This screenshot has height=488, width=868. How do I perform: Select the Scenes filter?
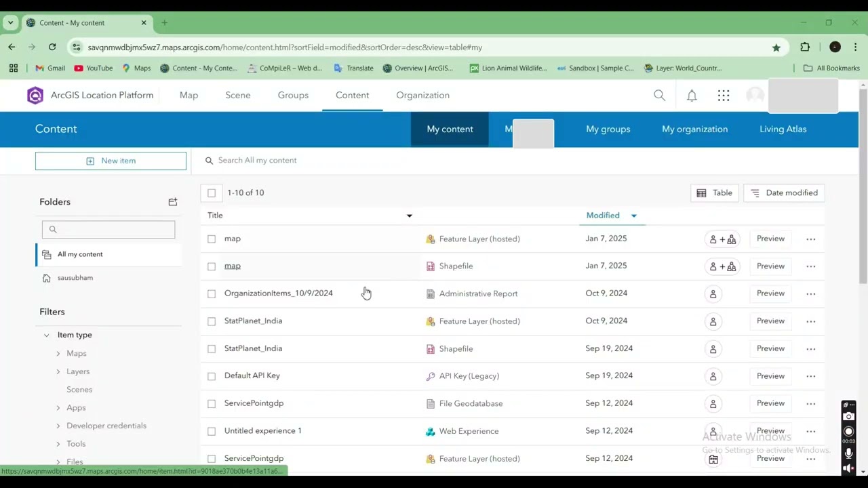coord(79,390)
